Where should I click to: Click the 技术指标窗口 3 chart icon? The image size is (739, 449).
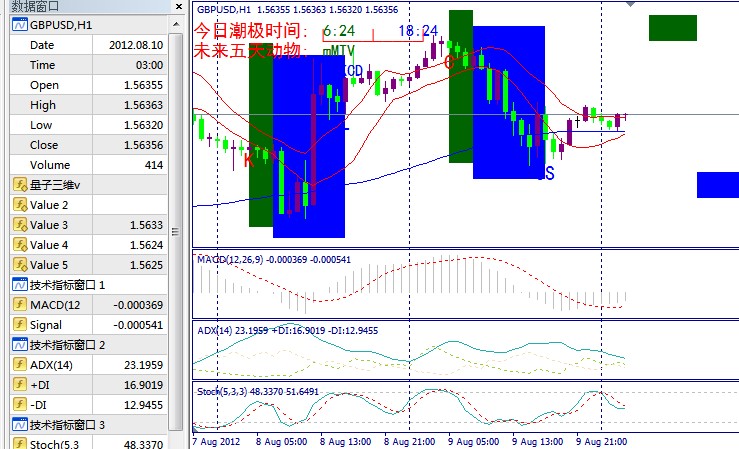pyautogui.click(x=20, y=425)
